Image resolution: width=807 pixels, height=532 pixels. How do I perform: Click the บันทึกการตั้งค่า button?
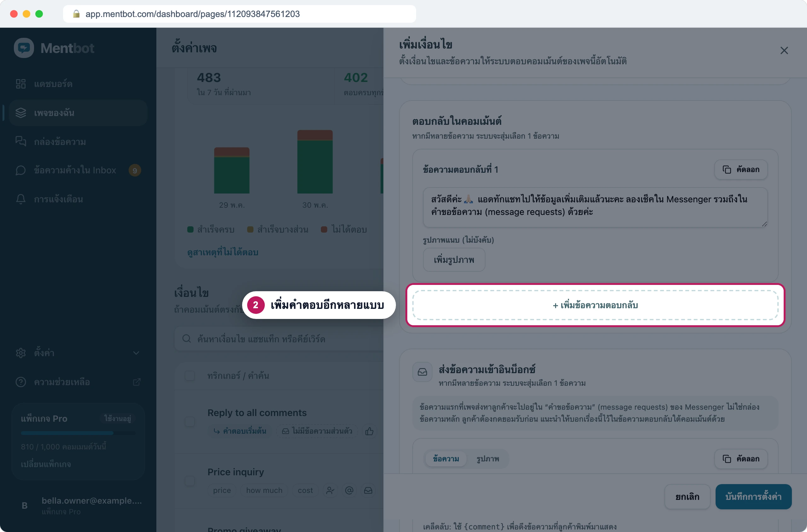(753, 497)
